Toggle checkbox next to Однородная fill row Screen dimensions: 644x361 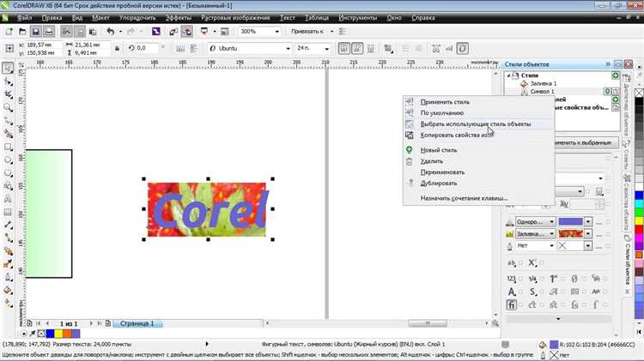[x=608, y=222]
